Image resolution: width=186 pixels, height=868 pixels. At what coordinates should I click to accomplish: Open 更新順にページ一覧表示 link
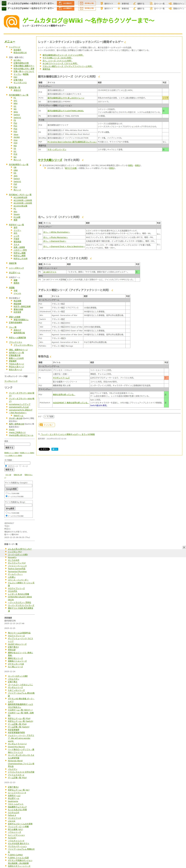click(x=11, y=453)
